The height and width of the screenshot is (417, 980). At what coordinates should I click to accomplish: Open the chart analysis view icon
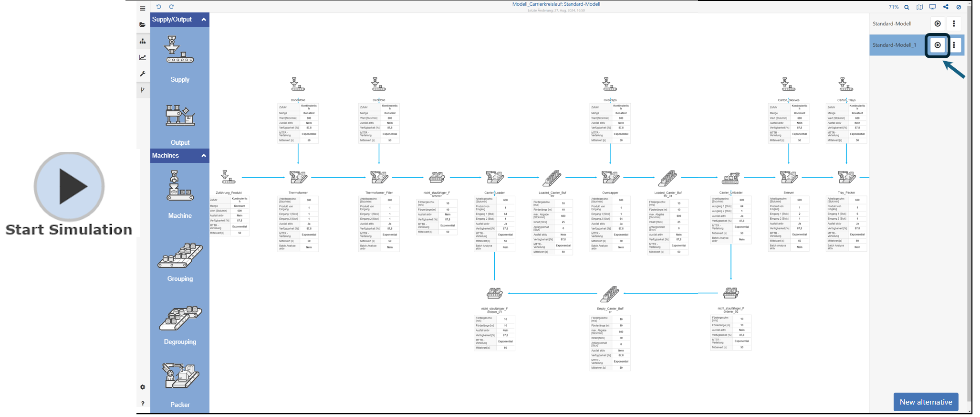pos(143,58)
